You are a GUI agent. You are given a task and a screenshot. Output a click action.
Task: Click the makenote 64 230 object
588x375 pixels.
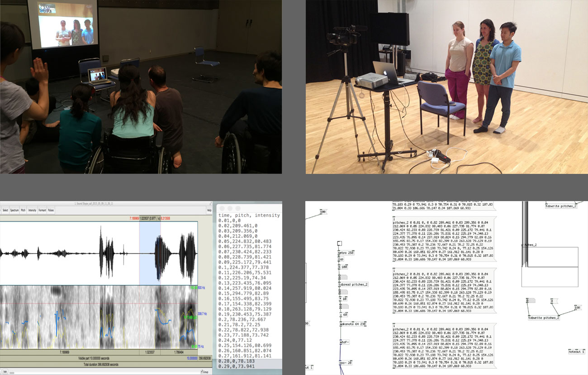(353, 324)
